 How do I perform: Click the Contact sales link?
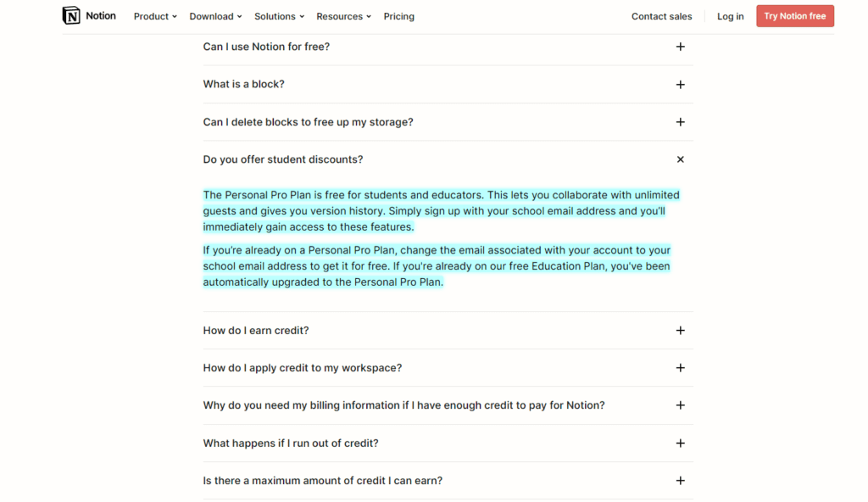[661, 16]
